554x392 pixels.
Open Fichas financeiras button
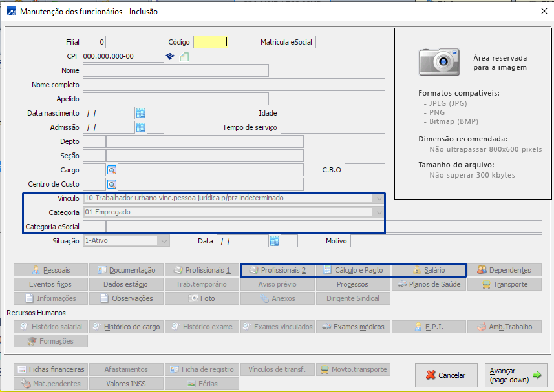pos(50,369)
